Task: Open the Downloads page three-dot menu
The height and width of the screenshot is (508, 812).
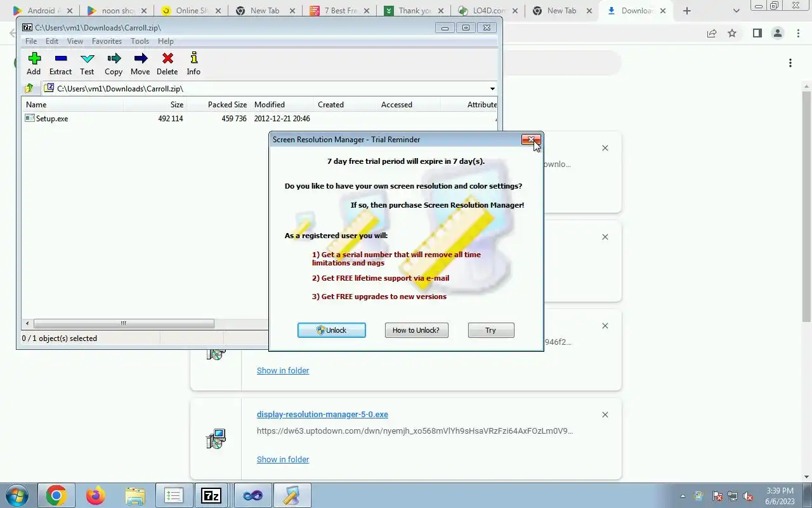Action: click(790, 63)
